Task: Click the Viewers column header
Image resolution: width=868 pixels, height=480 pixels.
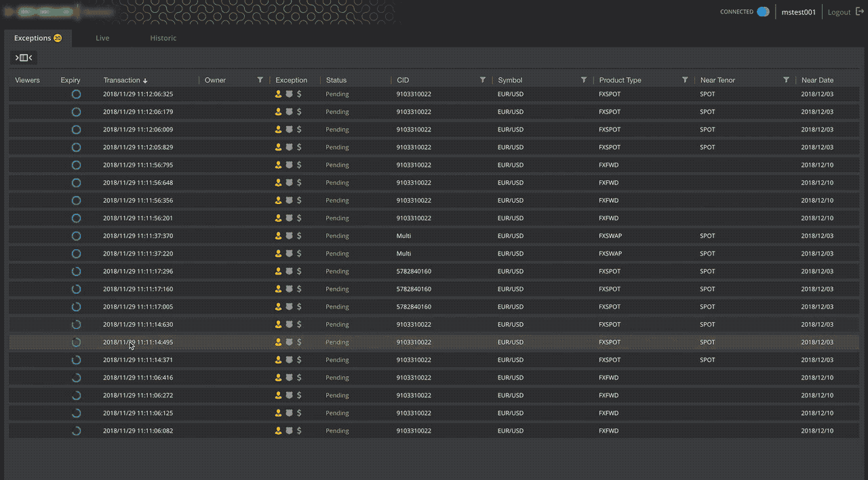Action: pyautogui.click(x=28, y=80)
